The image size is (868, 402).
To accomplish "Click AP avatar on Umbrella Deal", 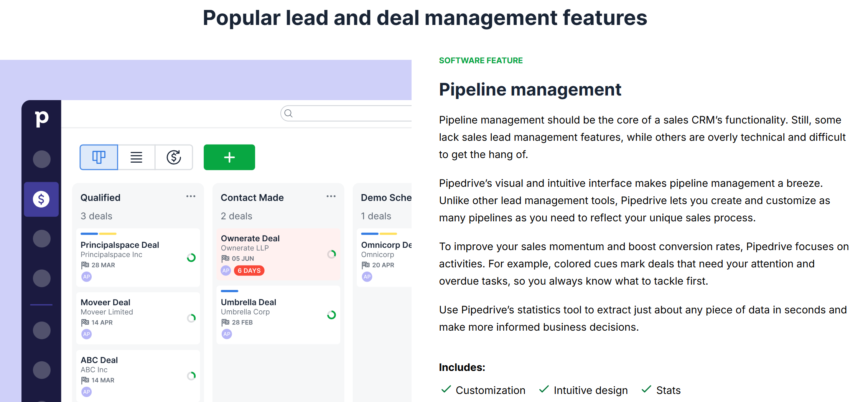I will tap(227, 334).
